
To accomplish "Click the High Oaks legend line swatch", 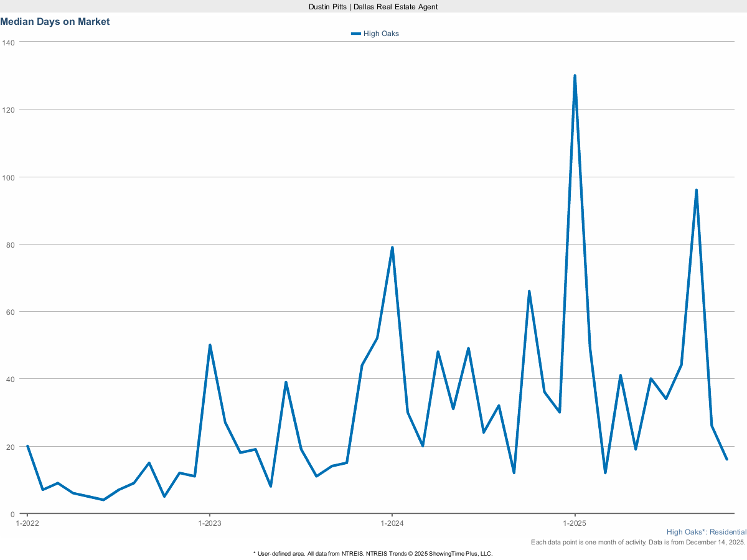I will tap(355, 34).
